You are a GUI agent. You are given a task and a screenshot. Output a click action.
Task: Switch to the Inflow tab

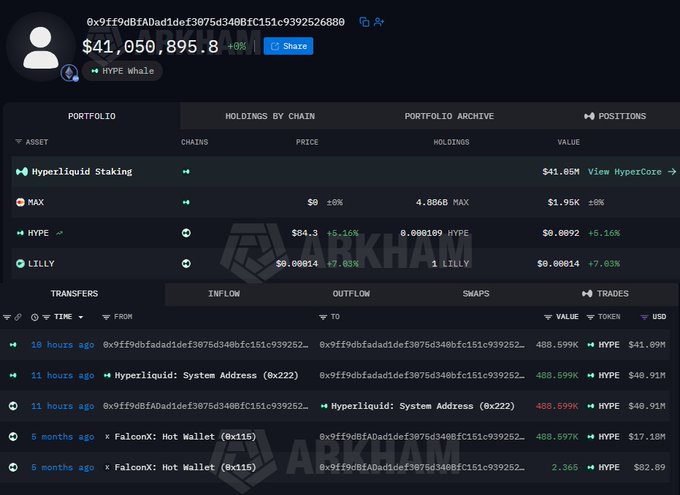click(224, 294)
